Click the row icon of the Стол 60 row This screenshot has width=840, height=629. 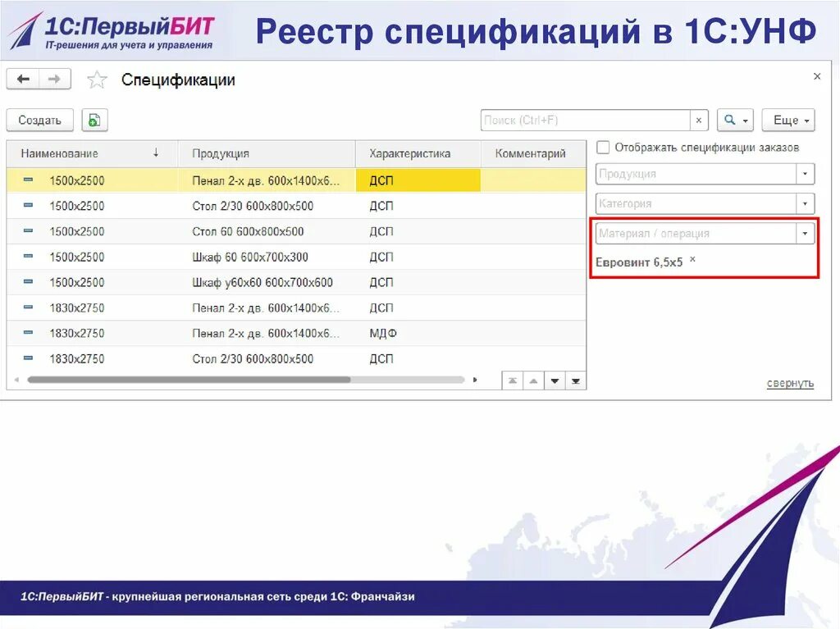pyautogui.click(x=29, y=231)
